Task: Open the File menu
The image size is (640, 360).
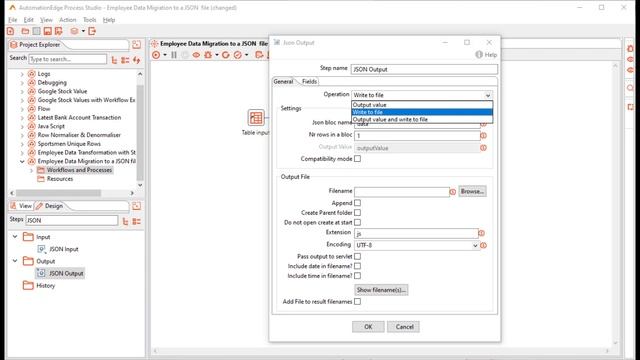Action: 13,20
